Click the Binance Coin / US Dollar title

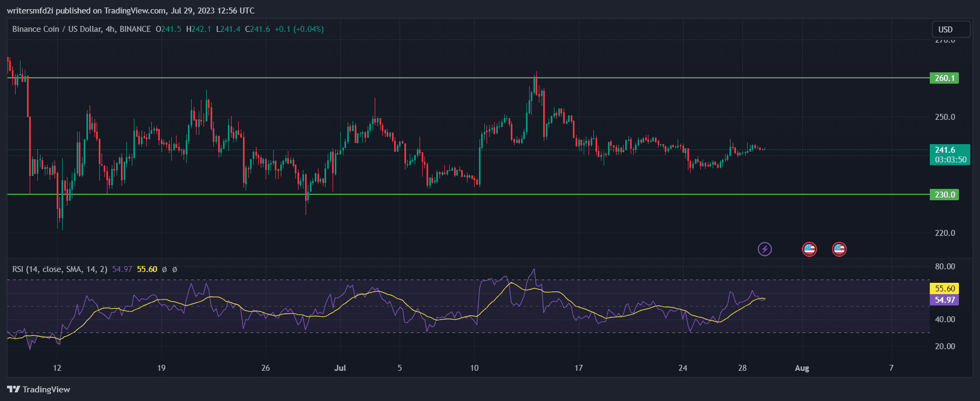pos(81,29)
